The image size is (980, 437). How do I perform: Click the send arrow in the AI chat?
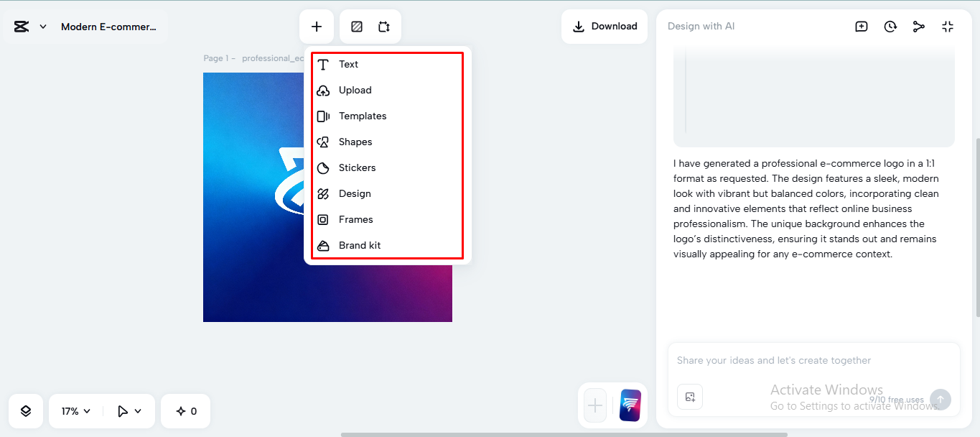pyautogui.click(x=940, y=400)
